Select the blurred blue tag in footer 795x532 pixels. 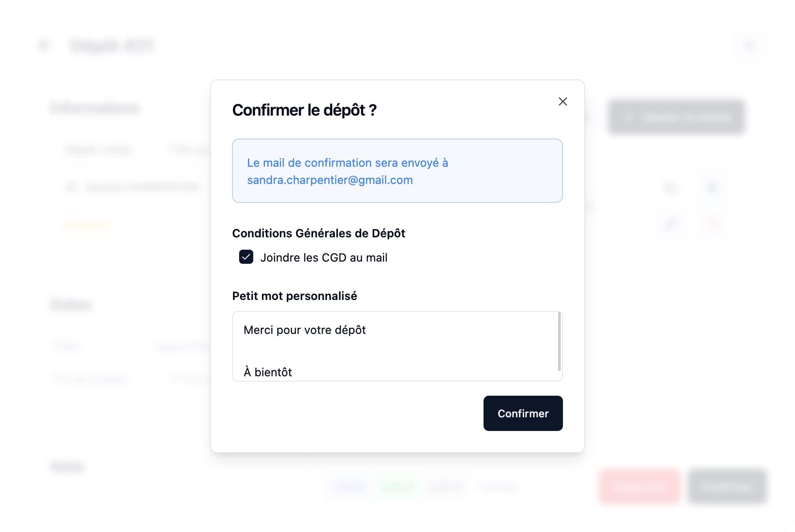(x=349, y=487)
